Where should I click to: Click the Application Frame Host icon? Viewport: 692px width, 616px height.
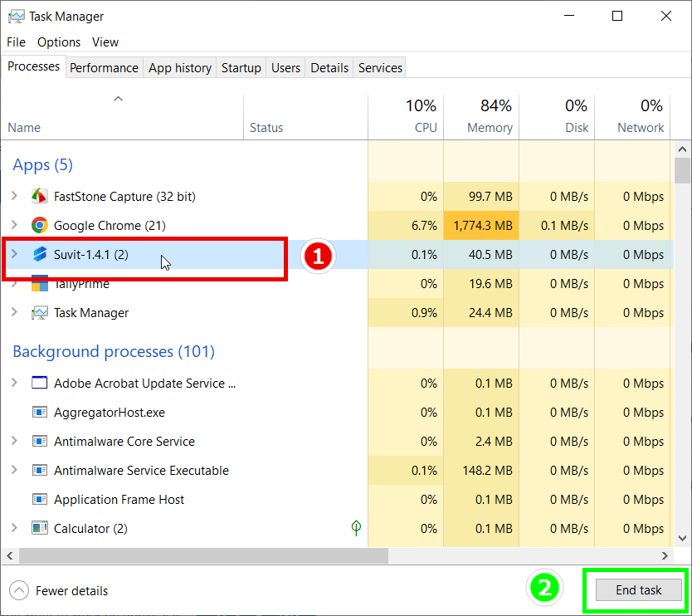click(x=39, y=500)
